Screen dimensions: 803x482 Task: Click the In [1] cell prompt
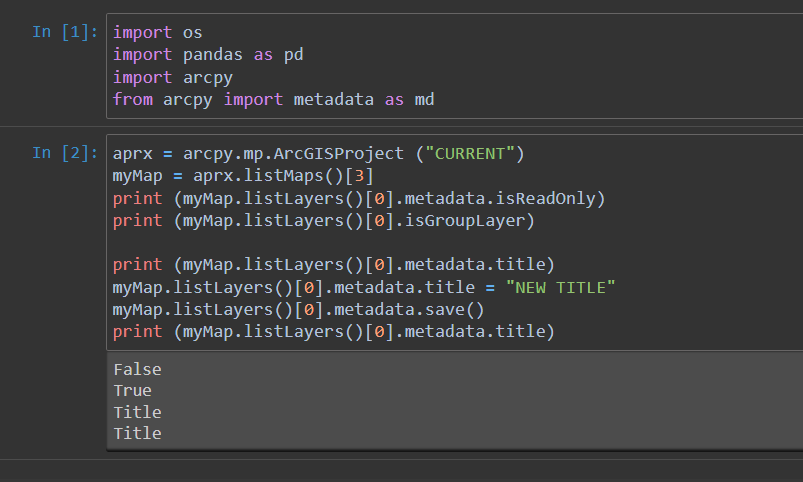coord(65,32)
